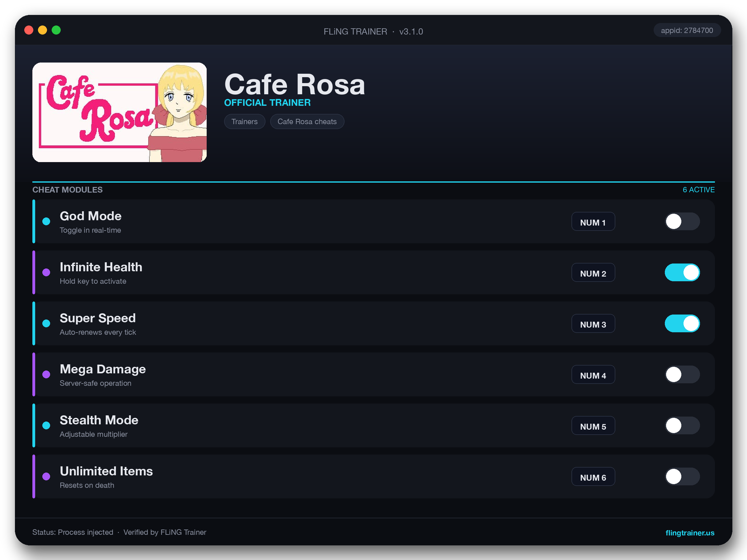Click the 'Cafe Rosa' game heading
This screenshot has width=747, height=560.
pyautogui.click(x=294, y=84)
